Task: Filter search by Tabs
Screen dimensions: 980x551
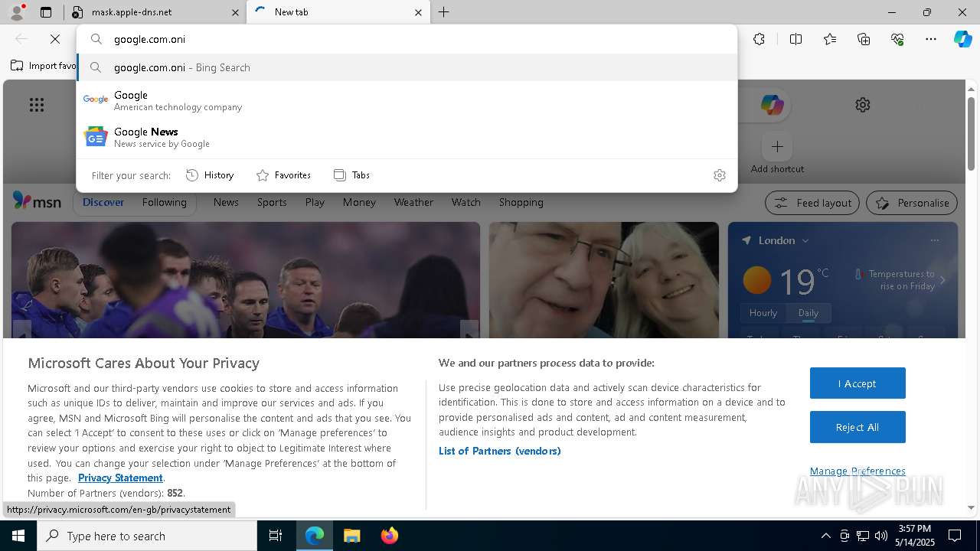Action: pos(351,175)
